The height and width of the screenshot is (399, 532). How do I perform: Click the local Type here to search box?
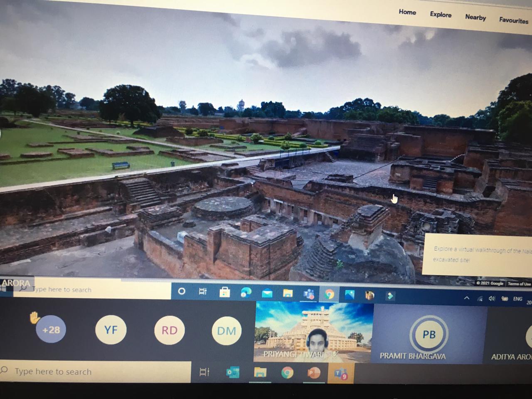[x=96, y=372]
